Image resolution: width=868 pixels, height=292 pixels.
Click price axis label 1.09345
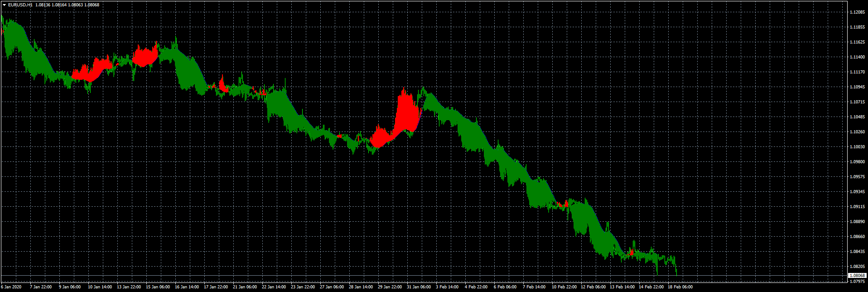(x=858, y=192)
